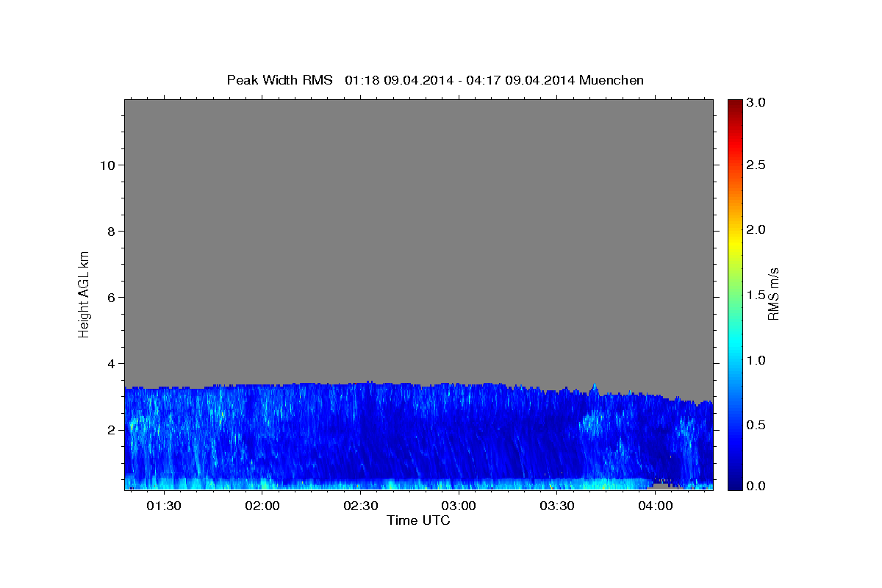This screenshot has height=588, width=882.
Task: Click the colorbar value 0.0
Action: 756,486
